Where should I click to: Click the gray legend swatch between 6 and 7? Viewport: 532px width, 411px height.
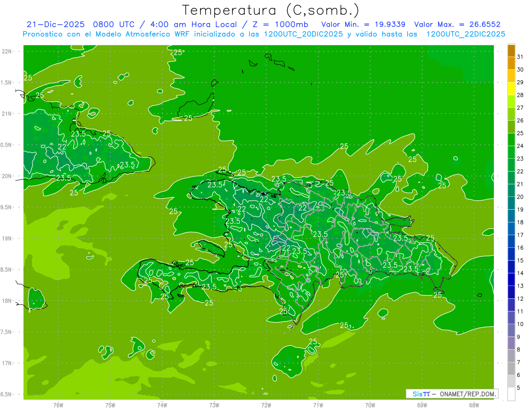click(511, 369)
